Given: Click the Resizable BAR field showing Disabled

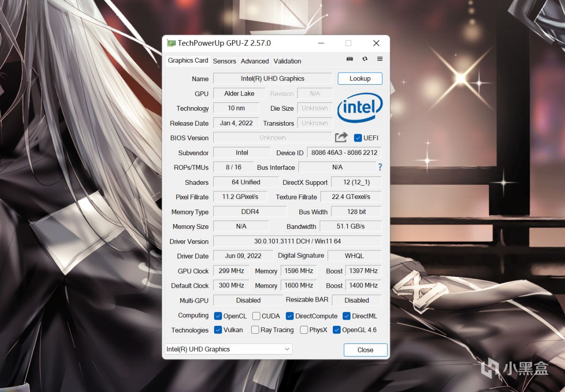Looking at the screenshot, I should [357, 300].
